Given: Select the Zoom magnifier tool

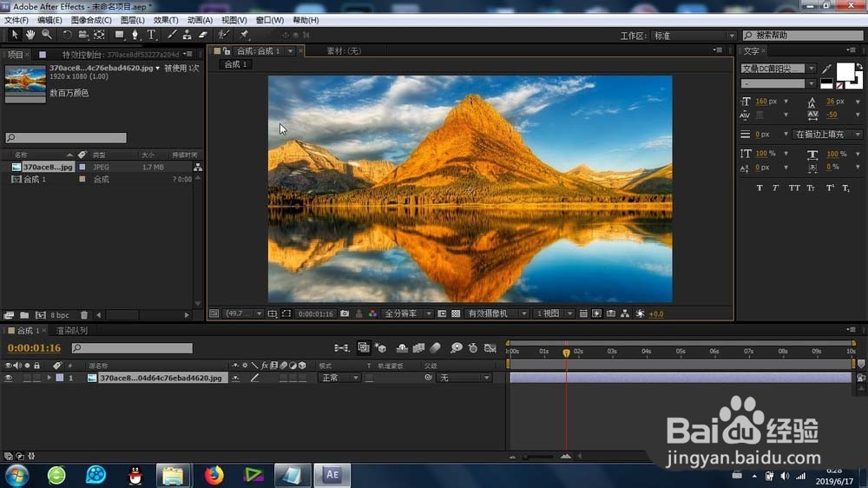Looking at the screenshot, I should [x=47, y=35].
